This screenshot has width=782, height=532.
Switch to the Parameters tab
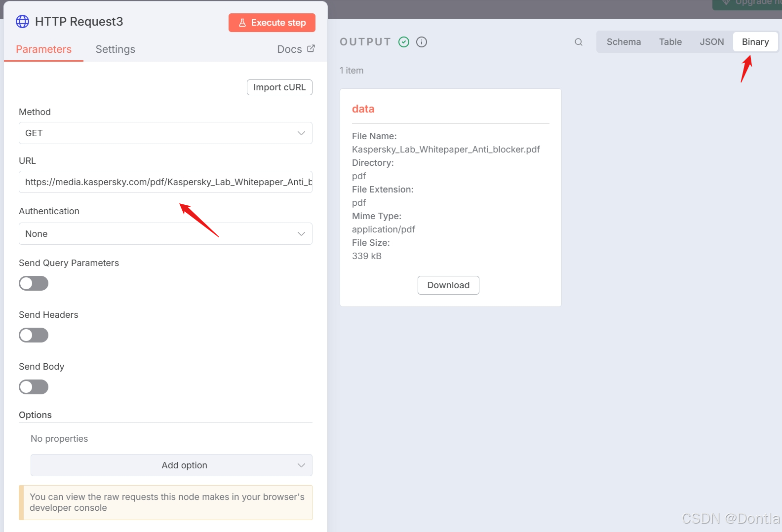tap(43, 49)
